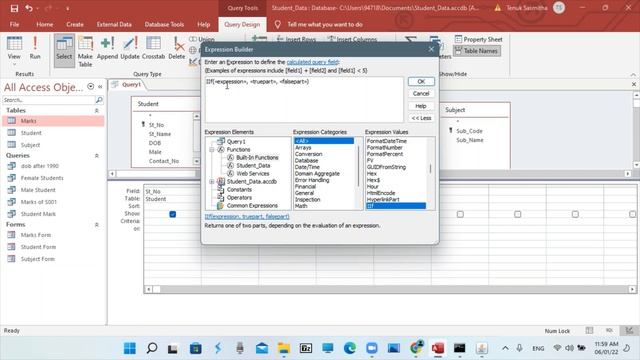Select Constants in Expression Elements

(x=239, y=189)
